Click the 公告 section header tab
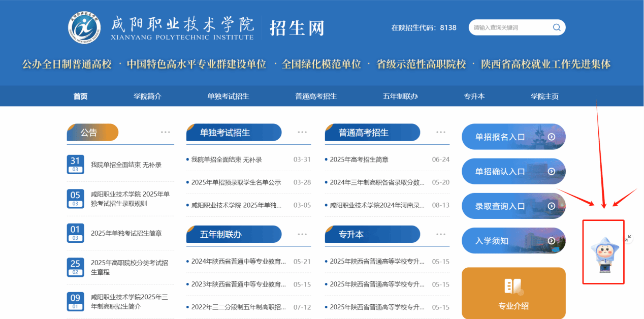 pyautogui.click(x=92, y=133)
